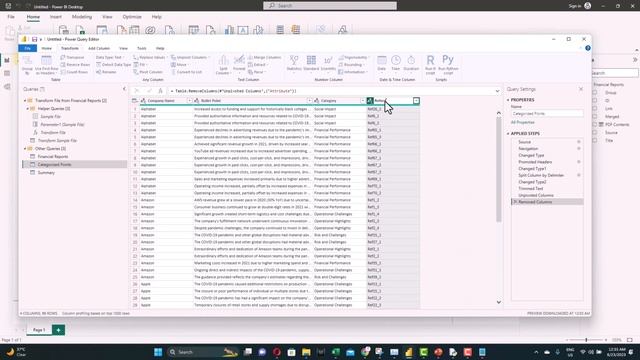Click the Group By button
This screenshot has width=640, height=360.
[x=27, y=65]
